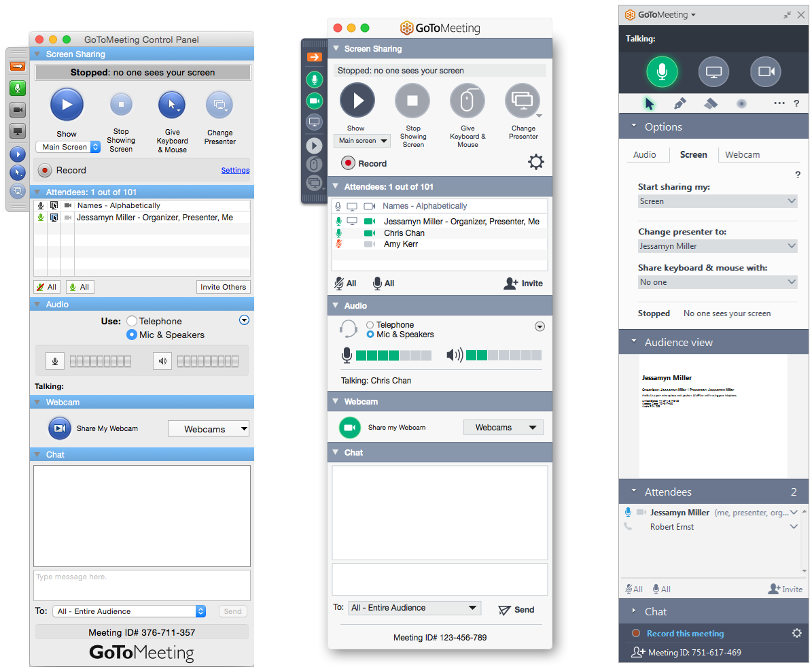Collapse Attendees section header in right panel
Screen dimensions: 812x667
(x=713, y=492)
